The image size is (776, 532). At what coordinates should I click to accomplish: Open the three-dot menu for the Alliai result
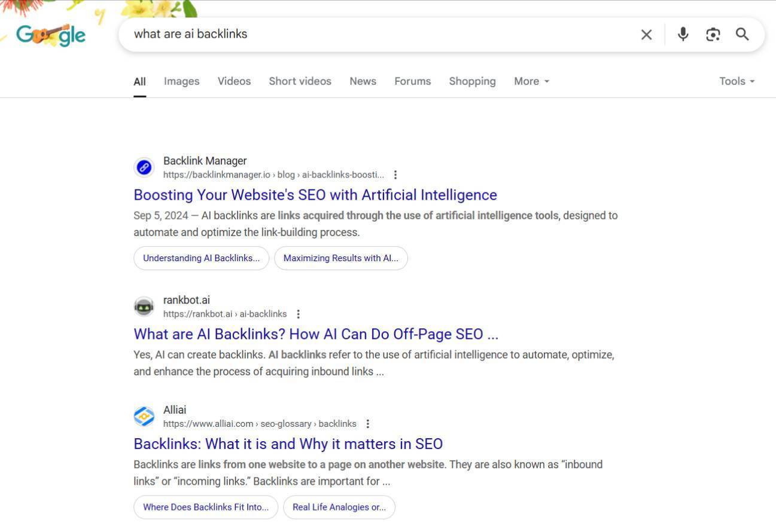[x=367, y=424]
